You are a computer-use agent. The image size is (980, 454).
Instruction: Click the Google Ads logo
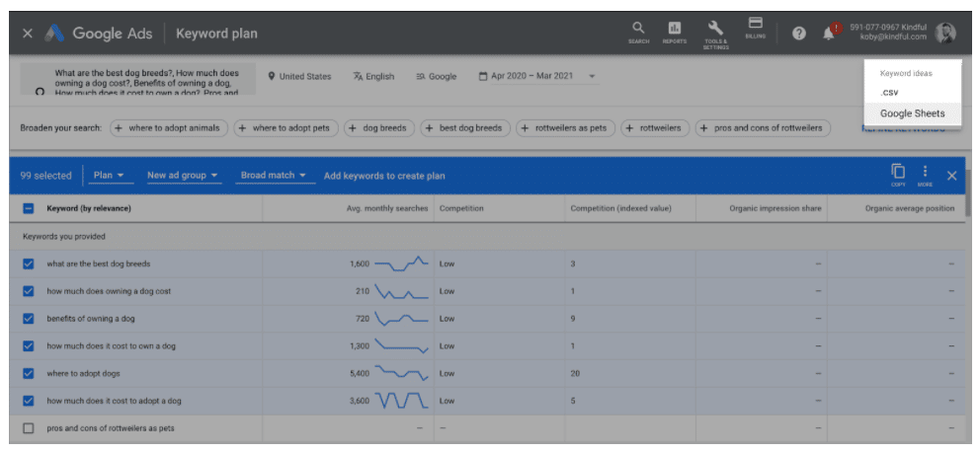99,34
